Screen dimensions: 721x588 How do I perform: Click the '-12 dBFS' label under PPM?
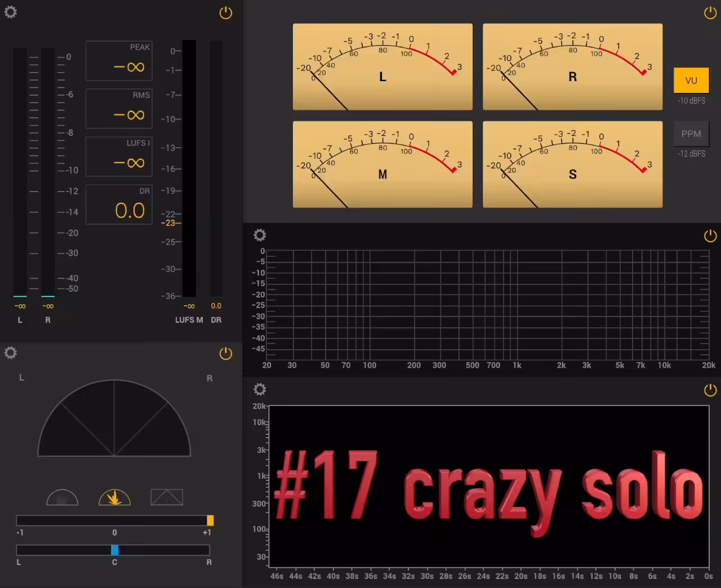[692, 154]
